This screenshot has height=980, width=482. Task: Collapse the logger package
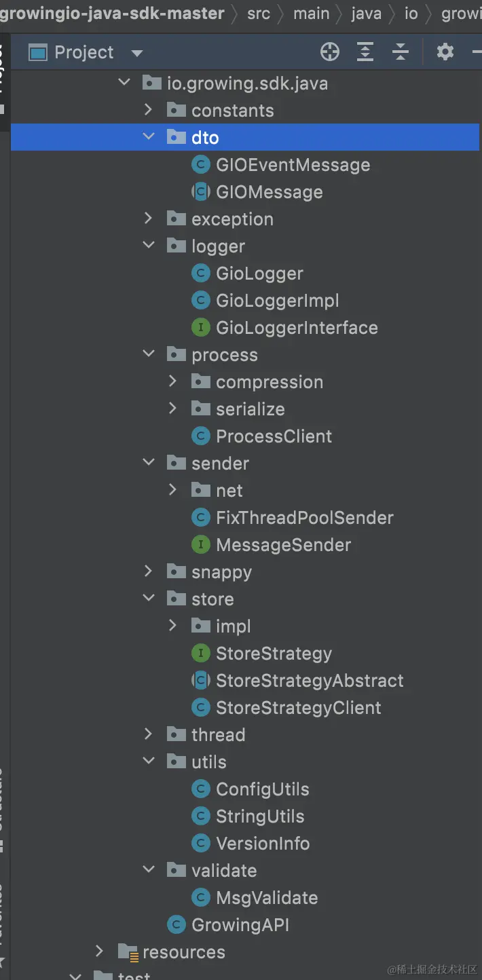(149, 246)
